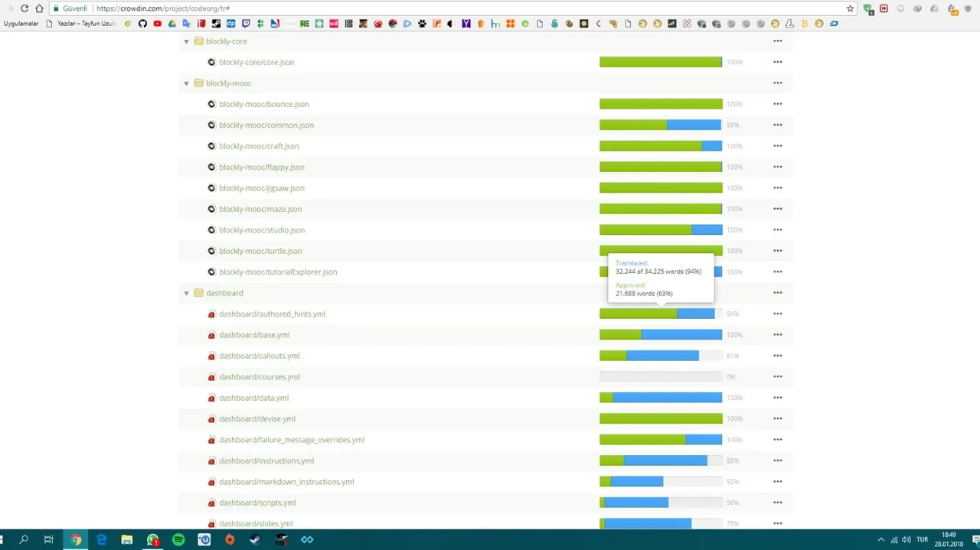Viewport: 980px width, 550px height.
Task: Open File Explorer from taskbar
Action: coord(127,539)
